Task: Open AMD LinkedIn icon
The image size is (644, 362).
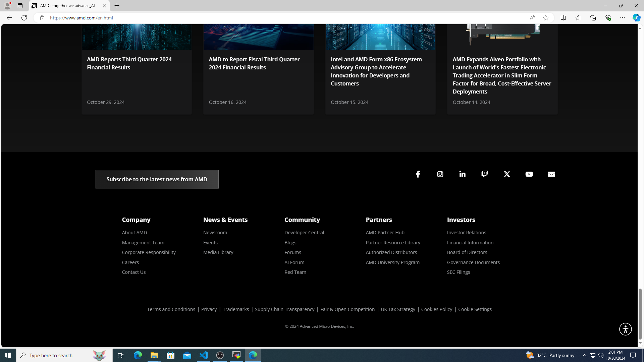Action: (x=462, y=174)
